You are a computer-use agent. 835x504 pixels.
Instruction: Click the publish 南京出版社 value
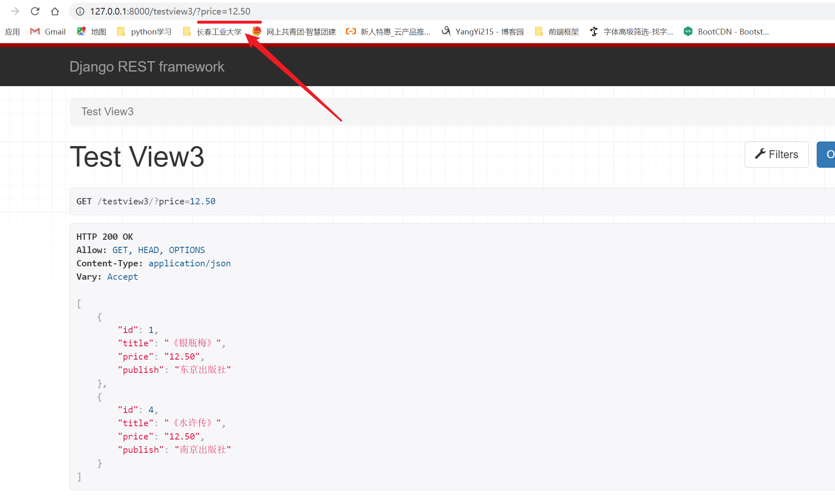point(203,449)
